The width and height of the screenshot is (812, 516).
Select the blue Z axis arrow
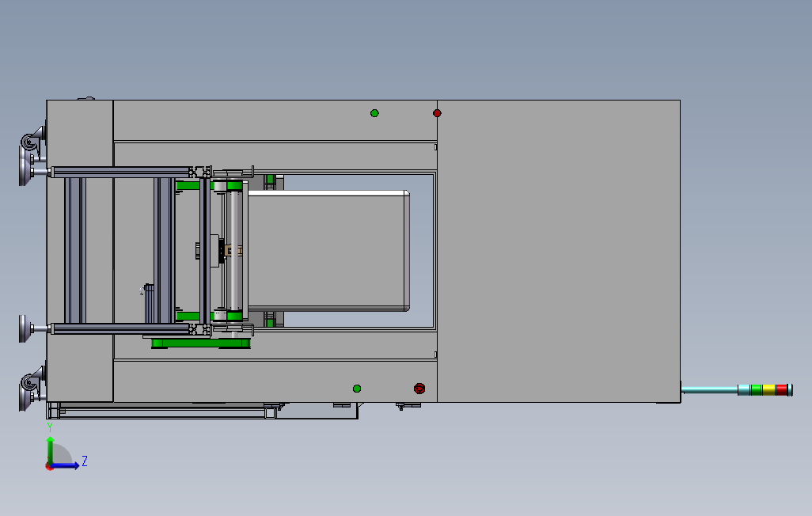(x=65, y=466)
